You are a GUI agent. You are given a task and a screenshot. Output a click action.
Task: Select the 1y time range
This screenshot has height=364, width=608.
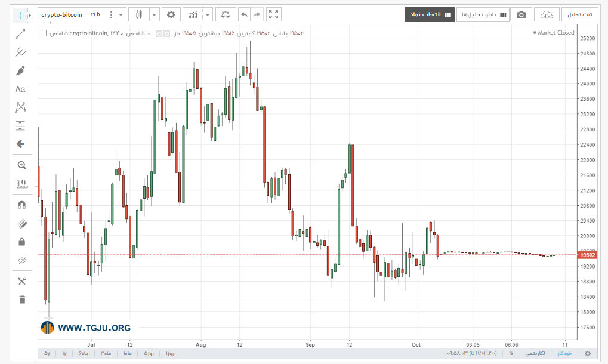tap(64, 353)
